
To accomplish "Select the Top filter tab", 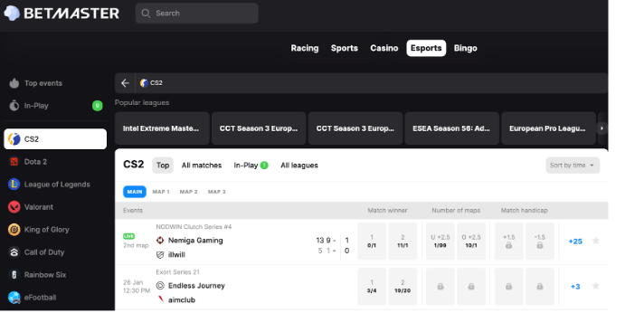I will [163, 166].
